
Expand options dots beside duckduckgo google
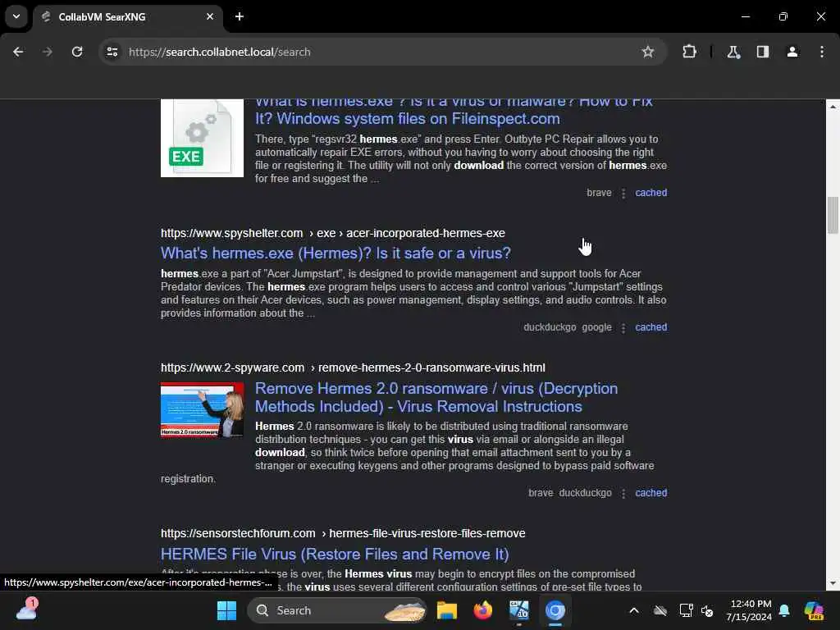click(x=623, y=328)
